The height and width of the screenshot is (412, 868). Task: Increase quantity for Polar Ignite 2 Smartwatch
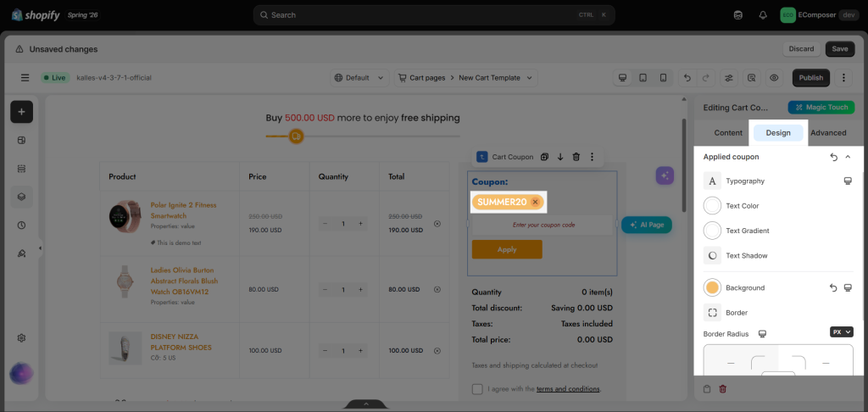pyautogui.click(x=360, y=224)
